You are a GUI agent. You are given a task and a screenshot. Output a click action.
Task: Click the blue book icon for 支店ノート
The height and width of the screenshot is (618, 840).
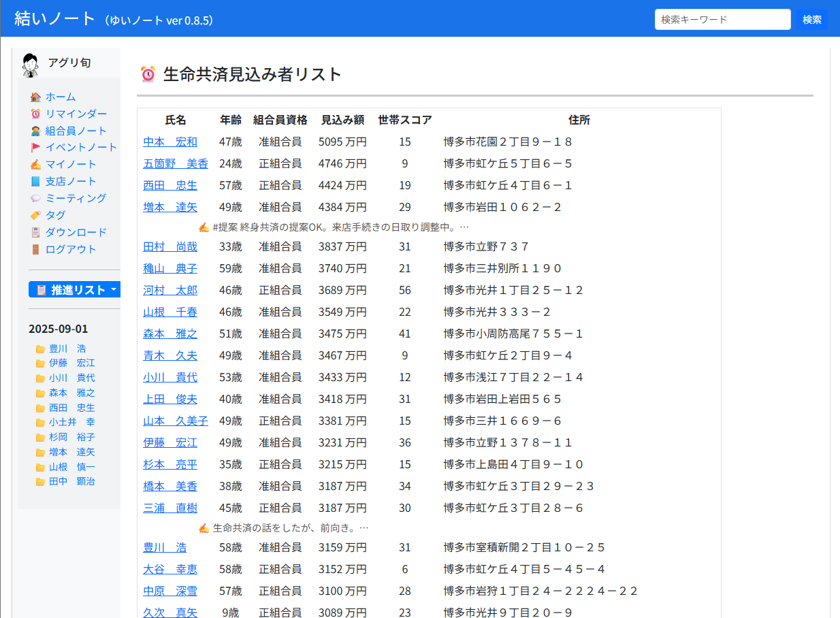36,181
